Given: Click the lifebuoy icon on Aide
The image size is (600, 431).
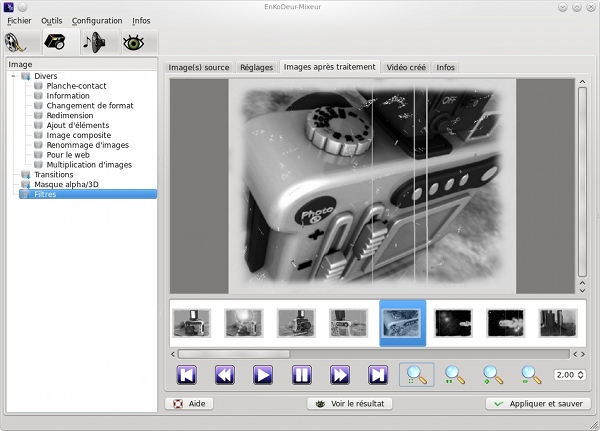Looking at the screenshot, I should 178,404.
